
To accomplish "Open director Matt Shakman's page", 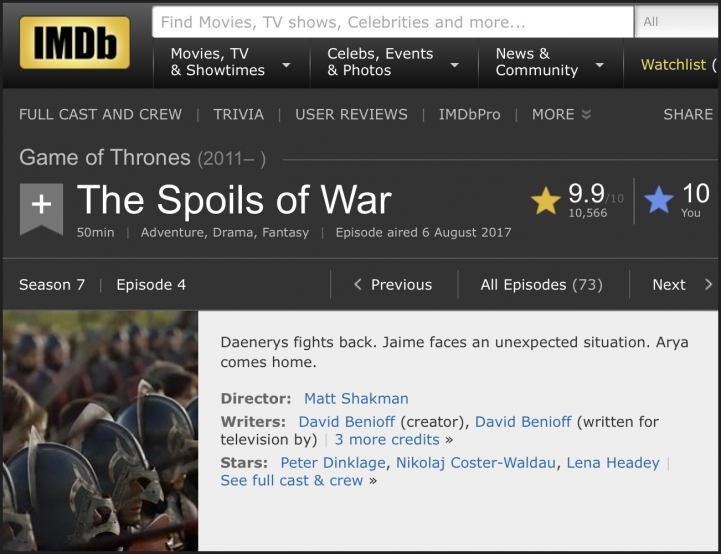I will pos(356,398).
